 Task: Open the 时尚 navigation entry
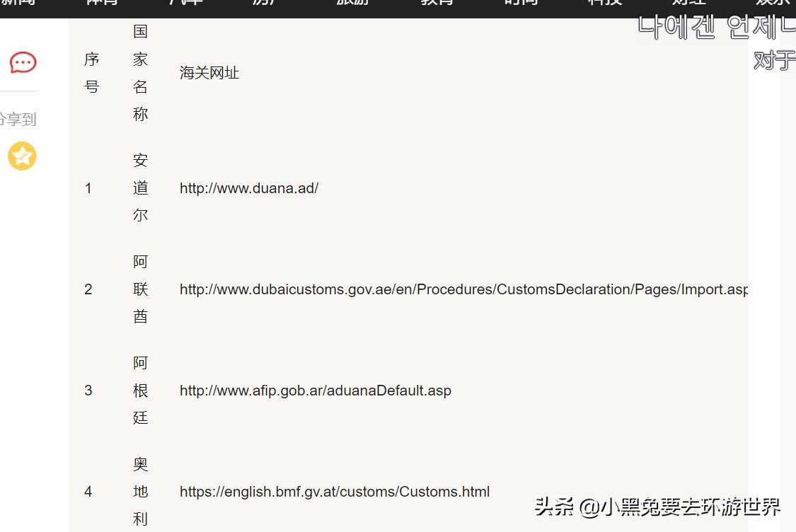tap(520, 4)
